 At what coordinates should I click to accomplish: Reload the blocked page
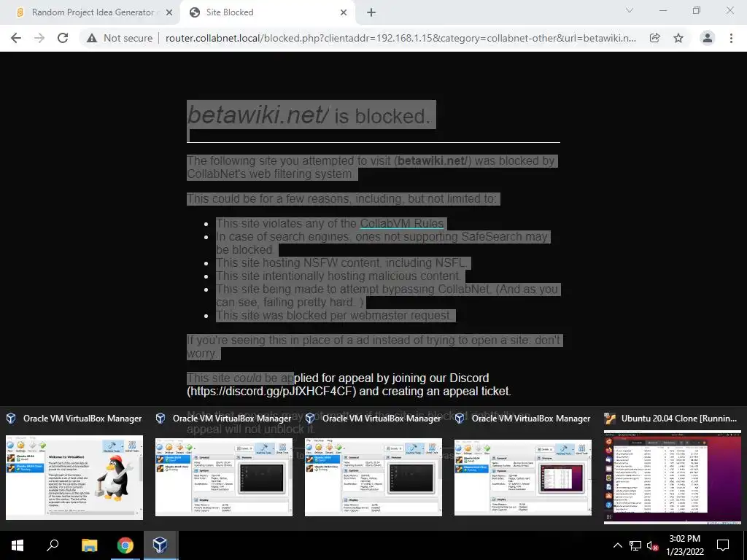pyautogui.click(x=63, y=38)
